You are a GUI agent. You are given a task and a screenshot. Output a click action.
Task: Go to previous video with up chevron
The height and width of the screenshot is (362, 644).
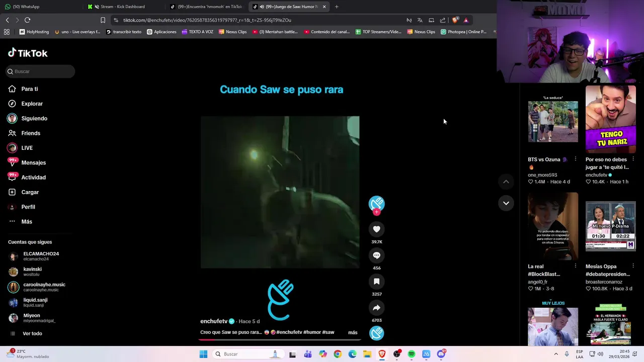click(x=506, y=182)
